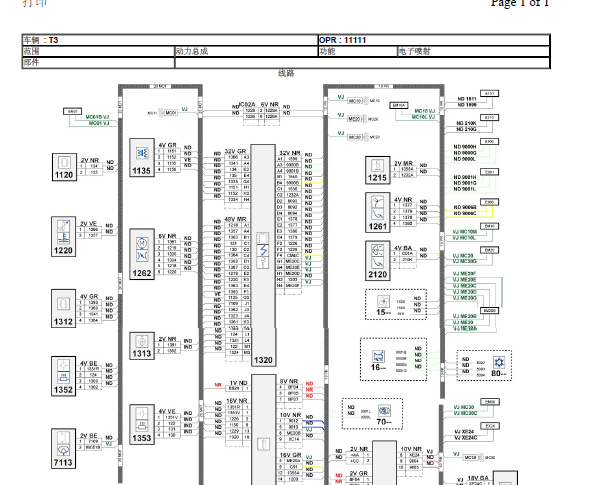The width and height of the screenshot is (608, 485).
Task: Click the 动力总成 header cell
Action: pos(246,51)
